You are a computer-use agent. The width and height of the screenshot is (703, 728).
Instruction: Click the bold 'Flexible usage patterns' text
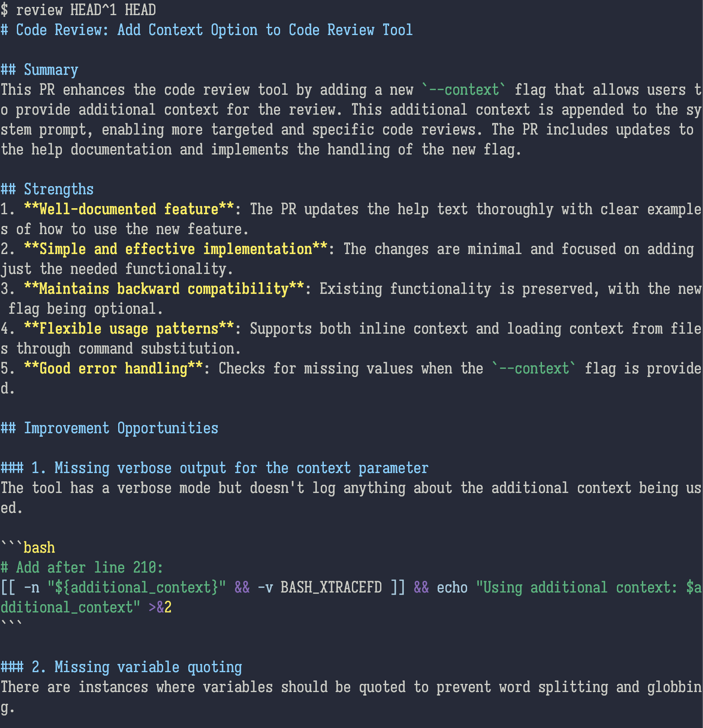point(129,329)
